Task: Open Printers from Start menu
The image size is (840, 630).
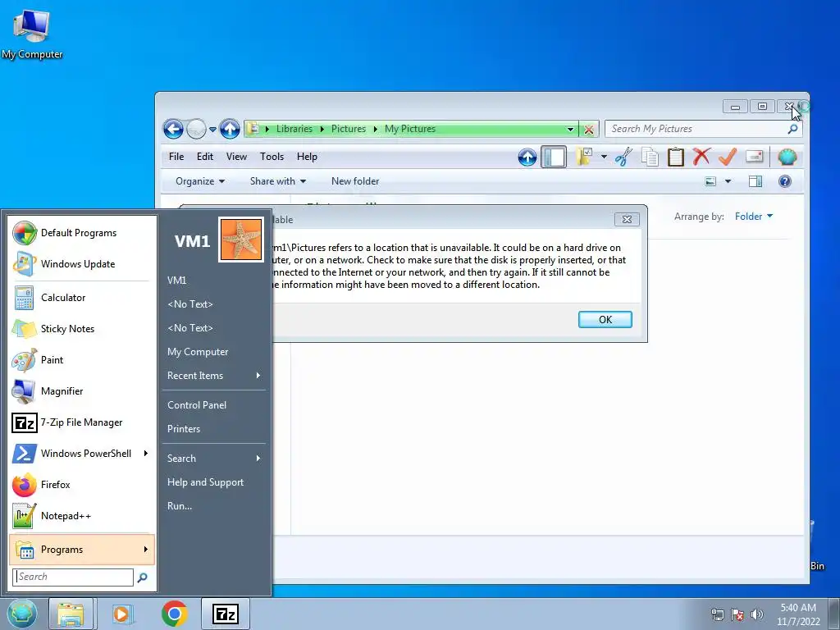Action: [214, 428]
